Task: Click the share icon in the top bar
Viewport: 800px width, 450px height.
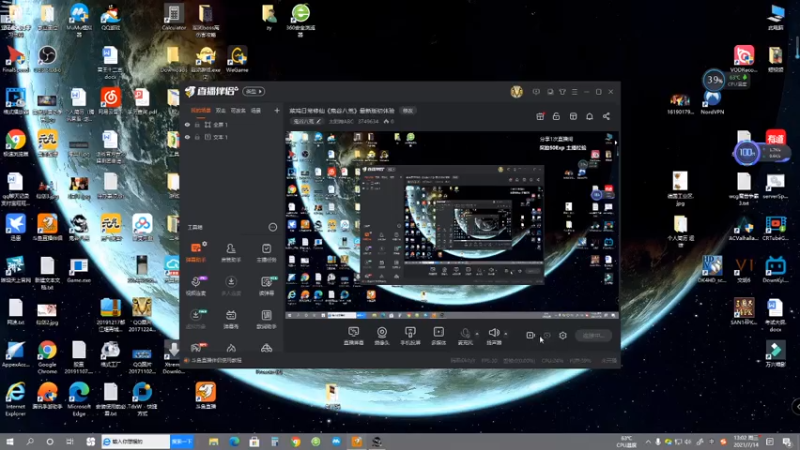Action: (606, 116)
